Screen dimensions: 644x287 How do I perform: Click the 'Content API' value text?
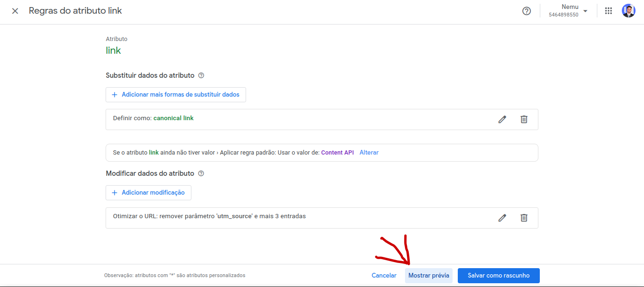coord(338,153)
